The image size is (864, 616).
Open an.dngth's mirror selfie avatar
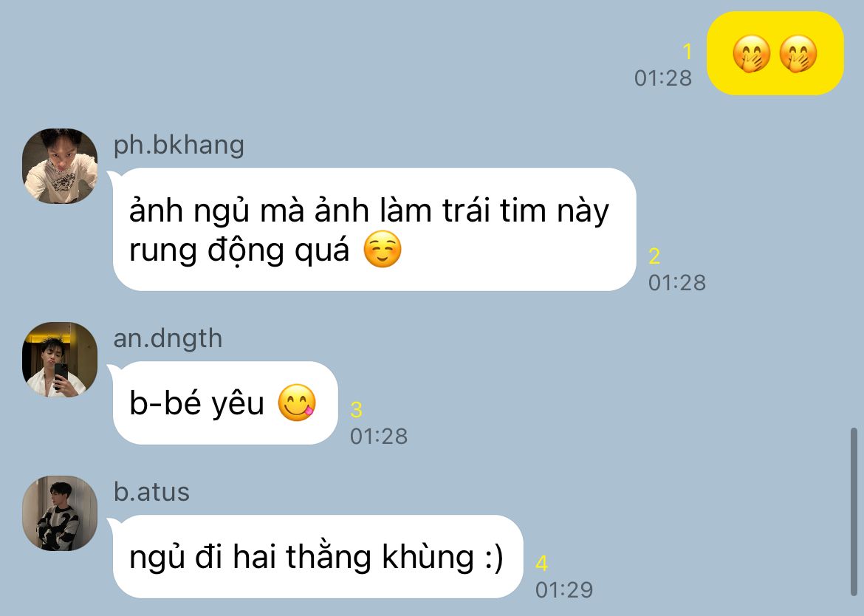click(60, 359)
